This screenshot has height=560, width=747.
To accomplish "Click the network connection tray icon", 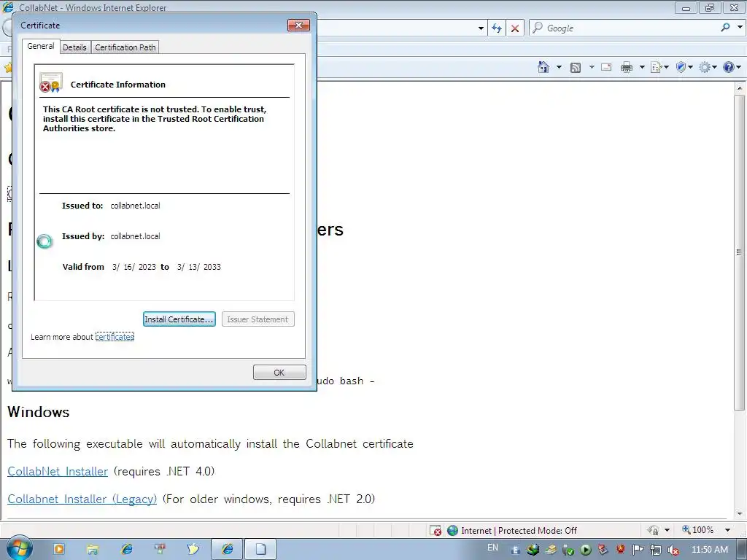I will (656, 550).
